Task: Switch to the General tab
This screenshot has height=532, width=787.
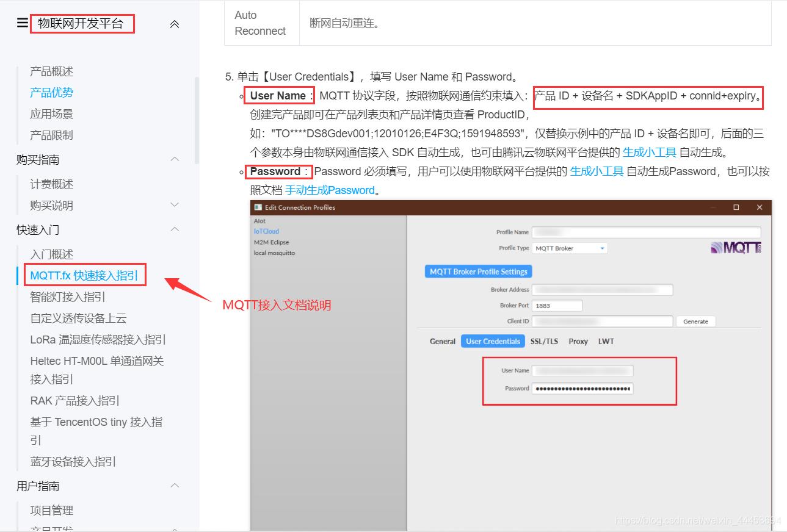Action: tap(443, 342)
